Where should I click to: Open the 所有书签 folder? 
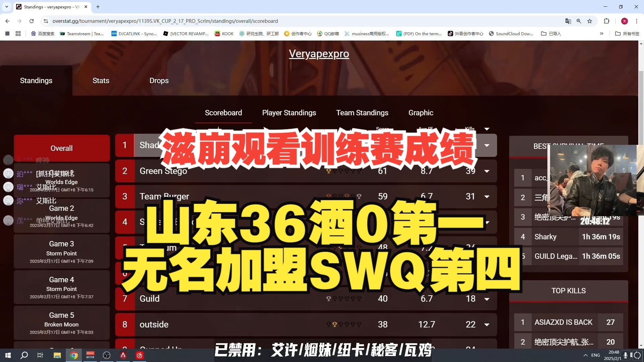point(627,34)
